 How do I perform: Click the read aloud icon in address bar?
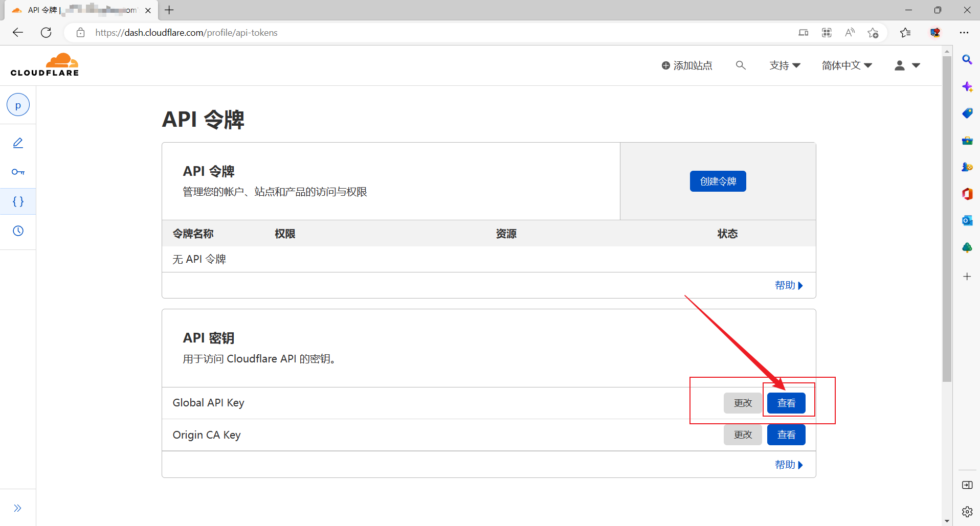click(x=850, y=33)
